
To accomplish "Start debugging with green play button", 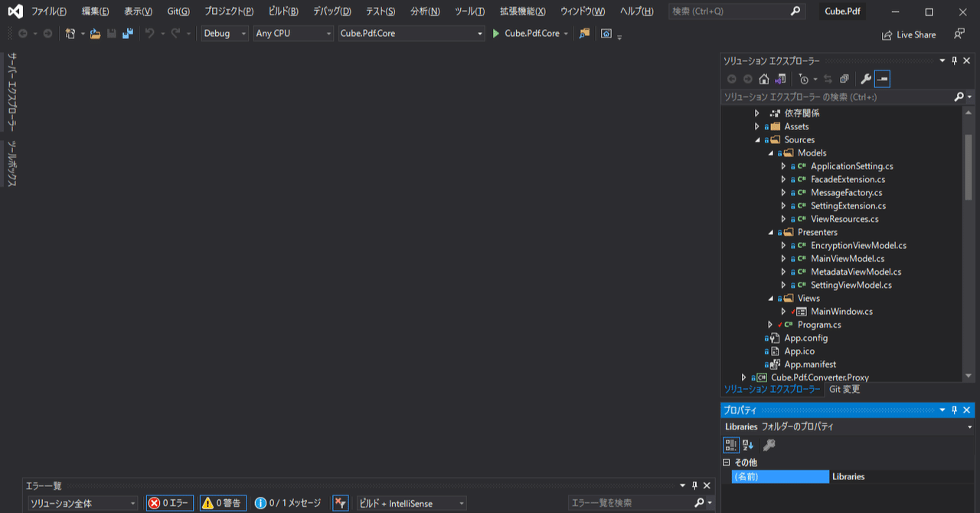I will pyautogui.click(x=496, y=34).
